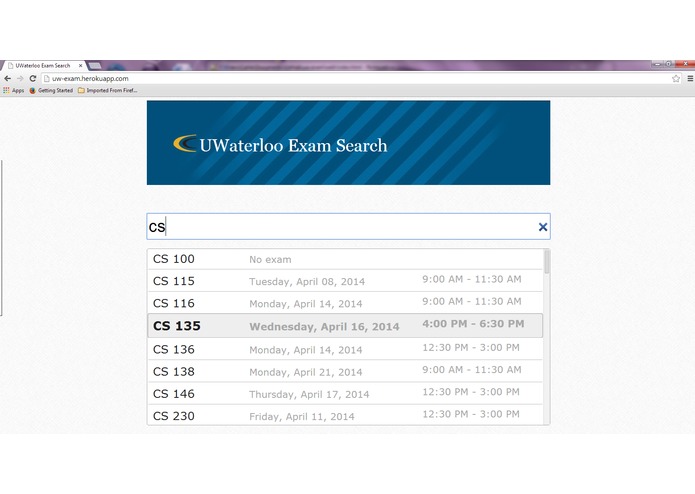Viewport: 695px width, 494px height.
Task: Click the page icon in the address bar
Action: (47, 78)
